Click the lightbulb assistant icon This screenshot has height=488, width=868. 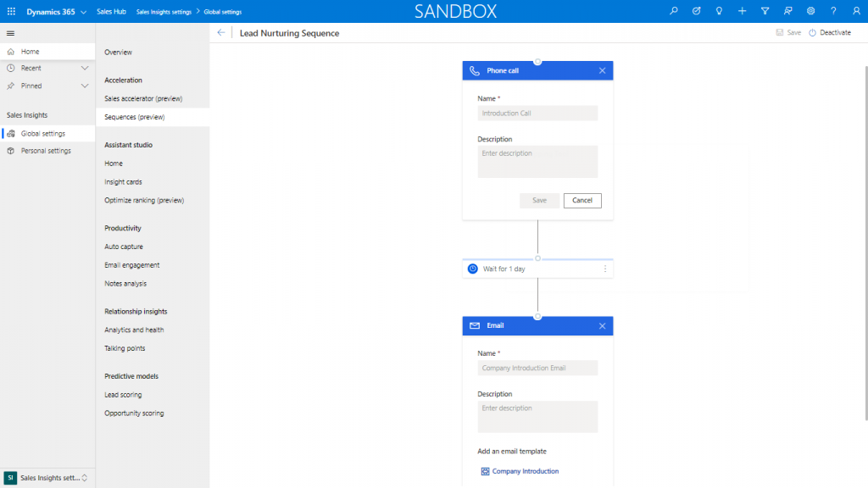click(720, 10)
